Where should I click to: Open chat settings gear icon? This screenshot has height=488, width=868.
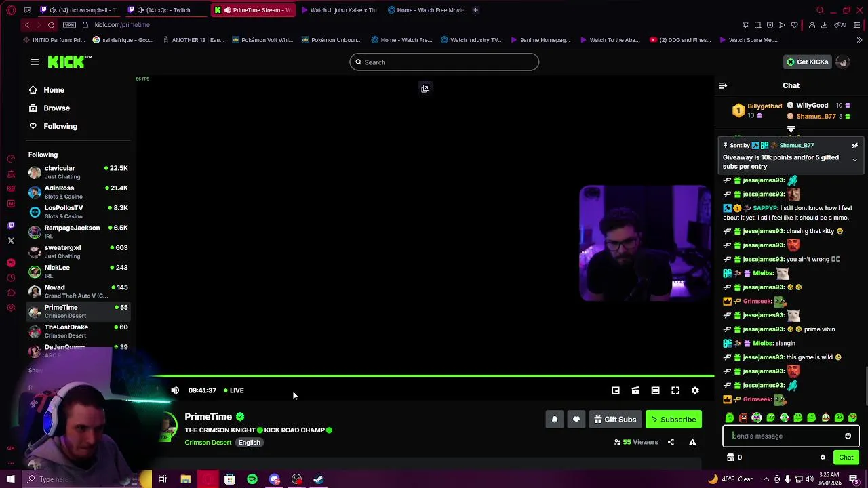(823, 457)
